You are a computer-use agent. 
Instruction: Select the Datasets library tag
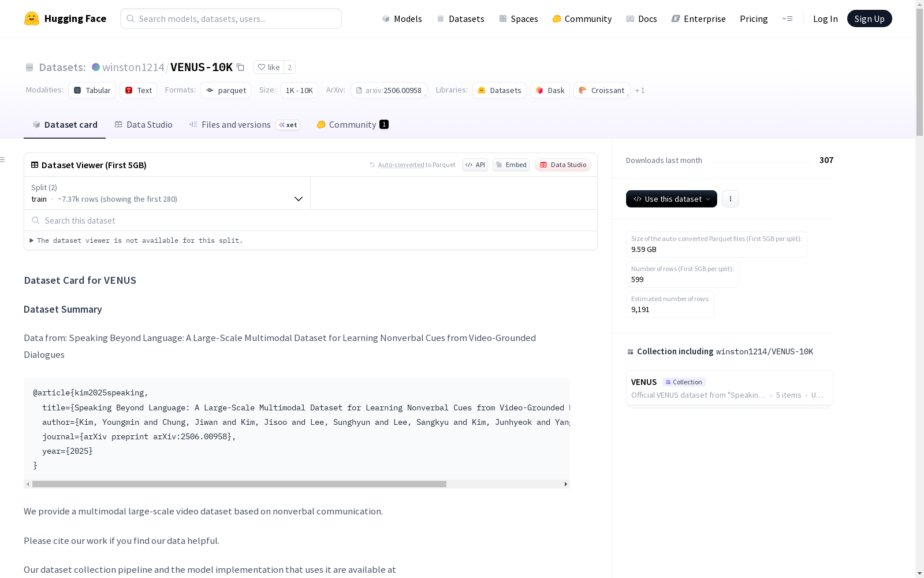[x=500, y=90]
